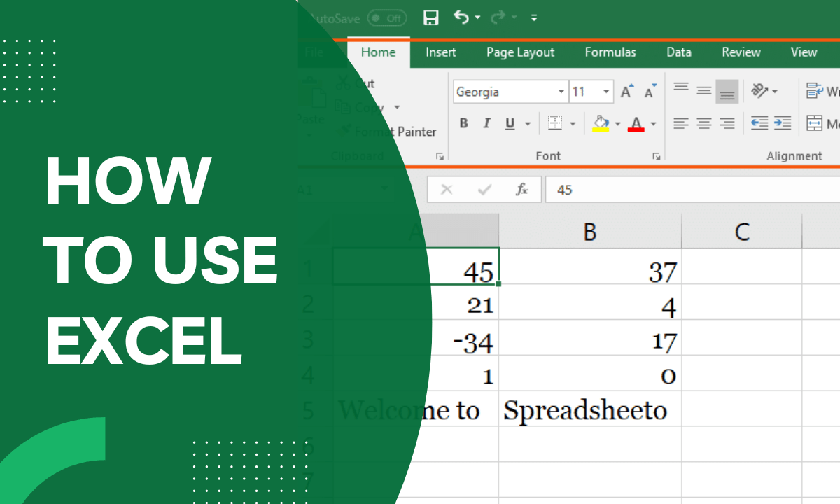The width and height of the screenshot is (840, 504).
Task: Click the Borders icon
Action: click(555, 124)
